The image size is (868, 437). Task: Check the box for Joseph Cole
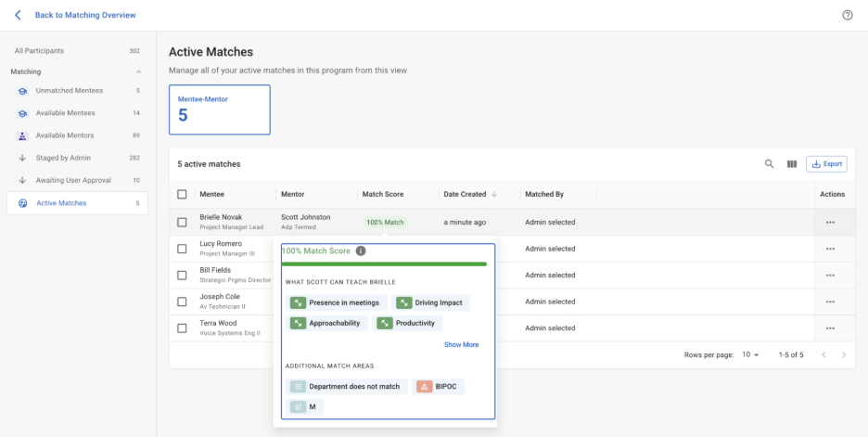coord(182,302)
